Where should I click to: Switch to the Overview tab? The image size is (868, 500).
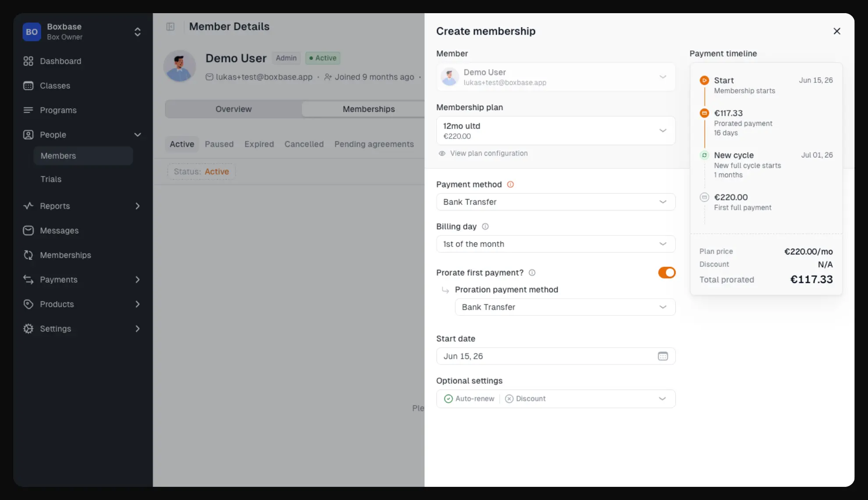(234, 109)
